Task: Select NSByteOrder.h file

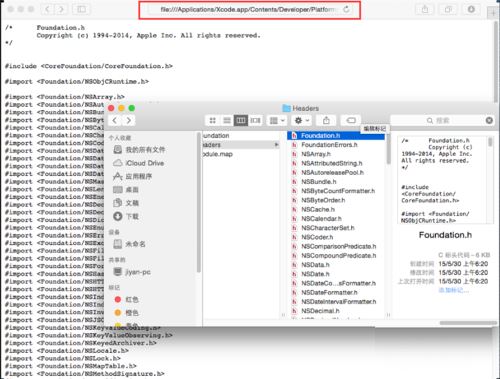Action: (337, 200)
